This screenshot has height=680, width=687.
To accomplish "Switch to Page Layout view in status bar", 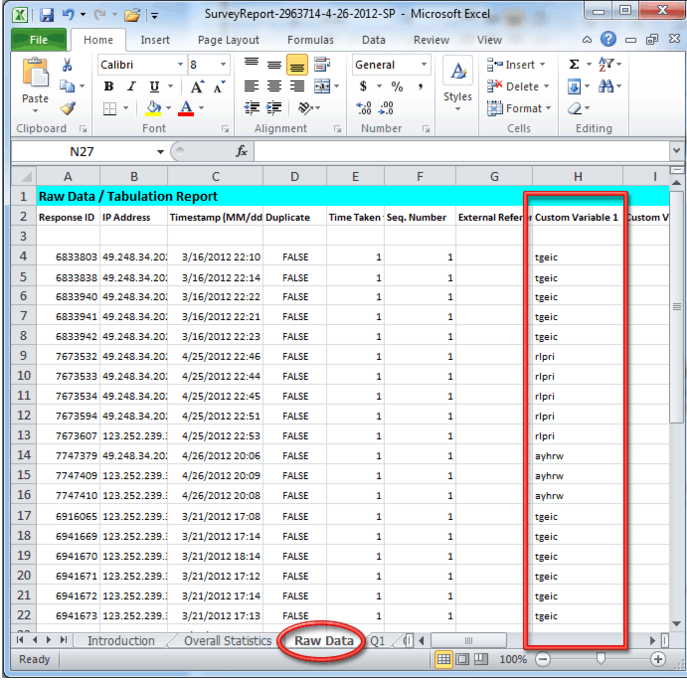I will coord(464,659).
